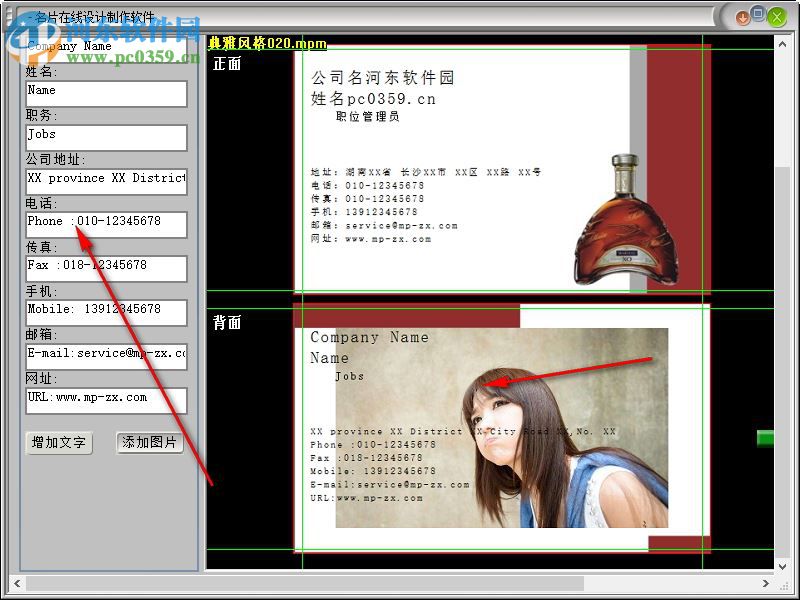The height and width of the screenshot is (600, 800).
Task: Click the 添加图片 (Add Image) button
Action: point(151,443)
